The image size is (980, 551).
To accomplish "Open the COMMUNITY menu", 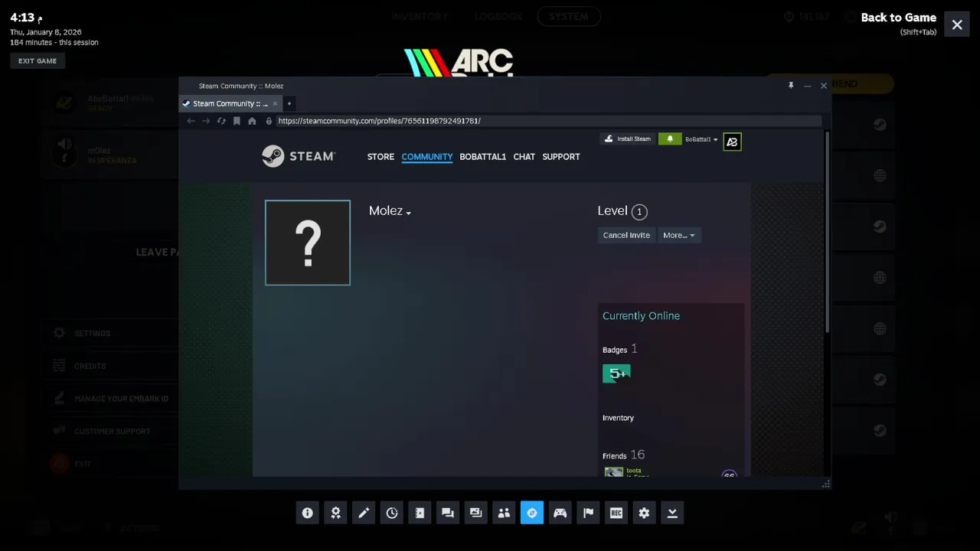I will pos(427,157).
